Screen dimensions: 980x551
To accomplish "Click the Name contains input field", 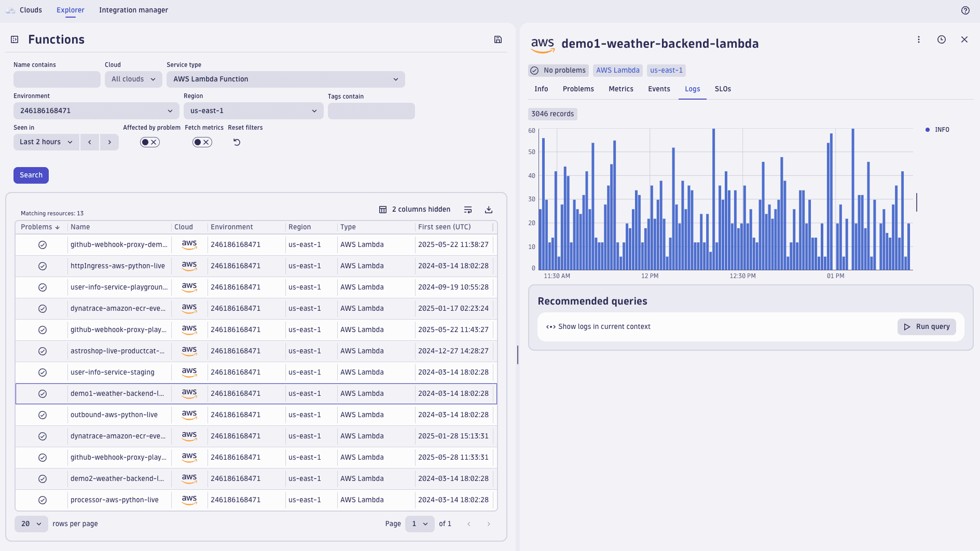I will coord(57,79).
